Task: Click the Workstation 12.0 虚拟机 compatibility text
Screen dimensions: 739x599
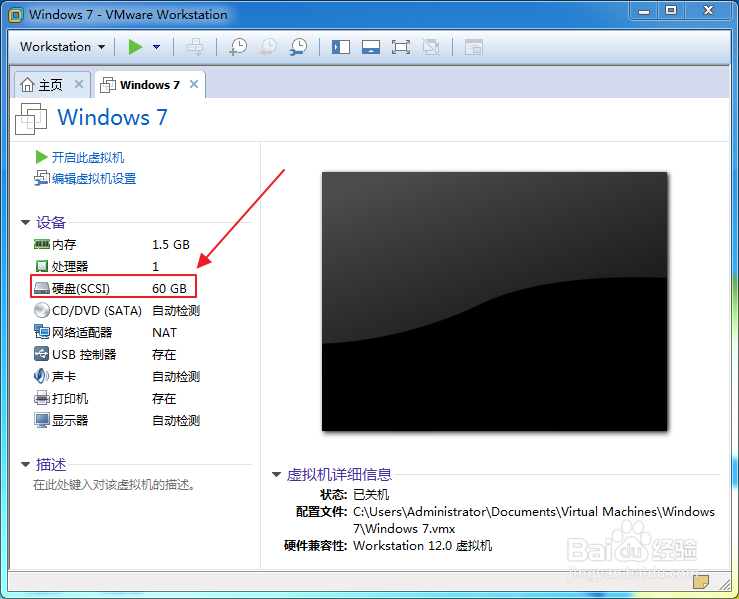Action: [422, 546]
